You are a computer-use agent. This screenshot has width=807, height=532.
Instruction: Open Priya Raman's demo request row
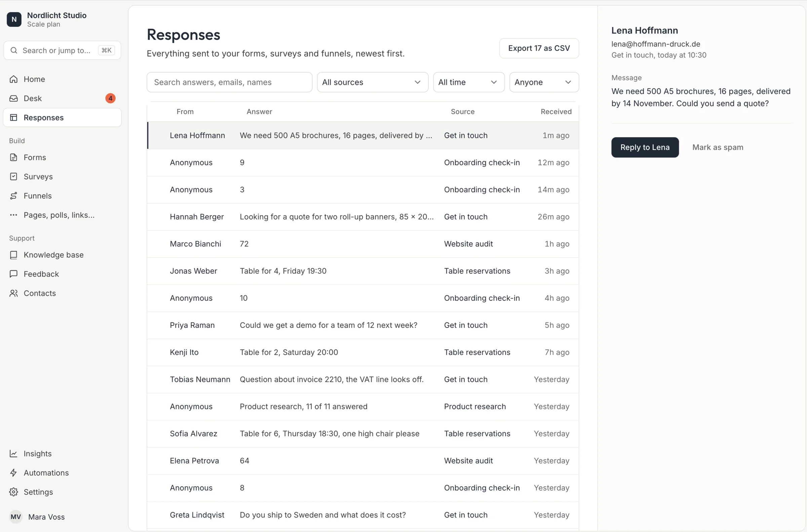click(x=363, y=325)
